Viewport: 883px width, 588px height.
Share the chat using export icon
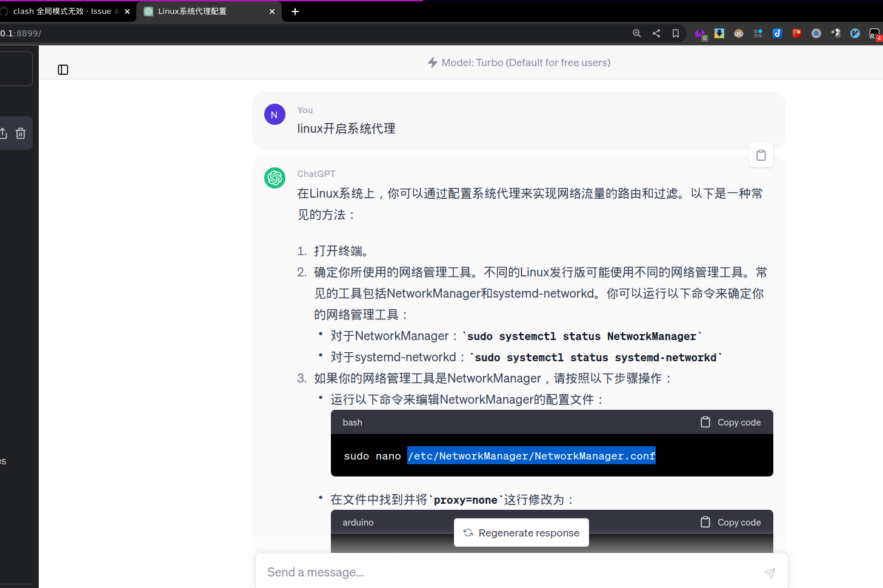(x=4, y=133)
